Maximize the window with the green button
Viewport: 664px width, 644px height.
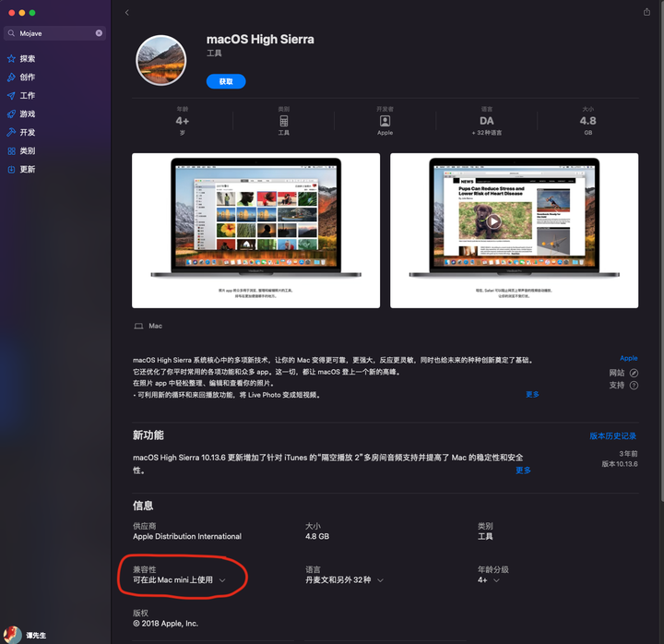click(x=32, y=13)
